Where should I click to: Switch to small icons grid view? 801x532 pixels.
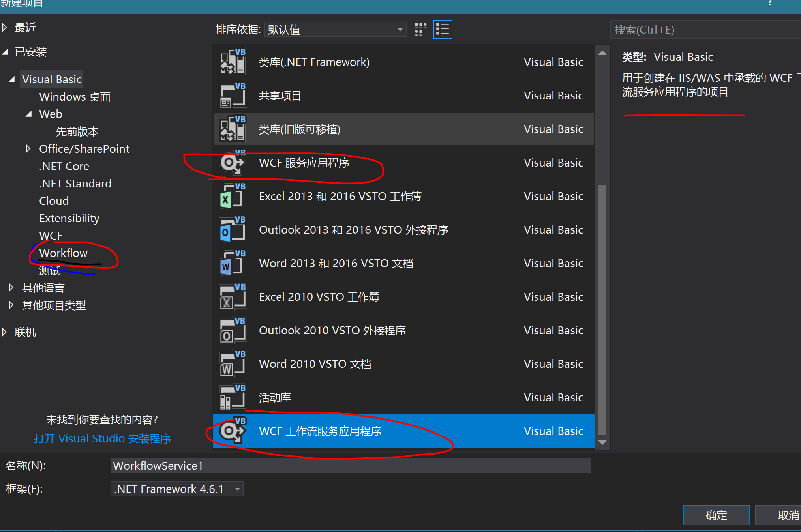tap(420, 30)
